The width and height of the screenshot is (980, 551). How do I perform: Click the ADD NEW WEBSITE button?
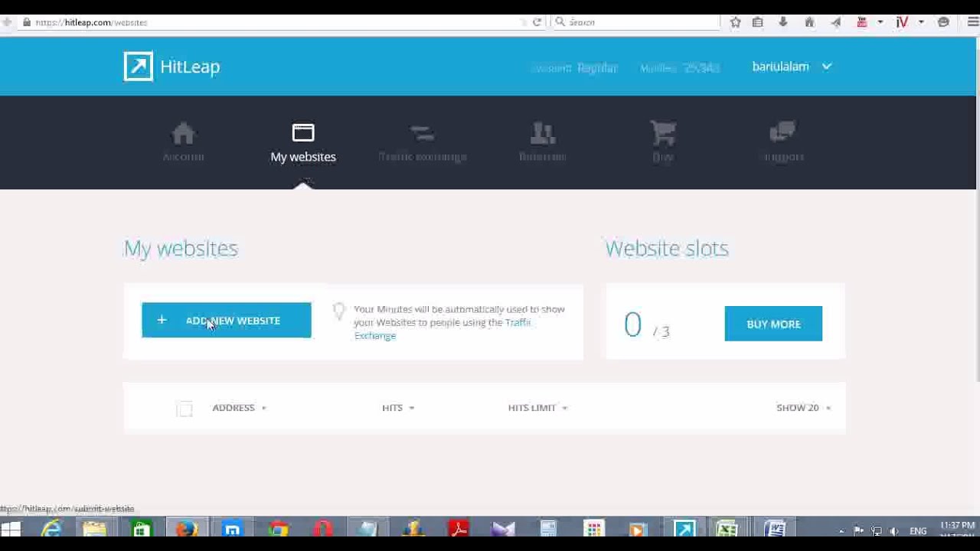tap(227, 320)
